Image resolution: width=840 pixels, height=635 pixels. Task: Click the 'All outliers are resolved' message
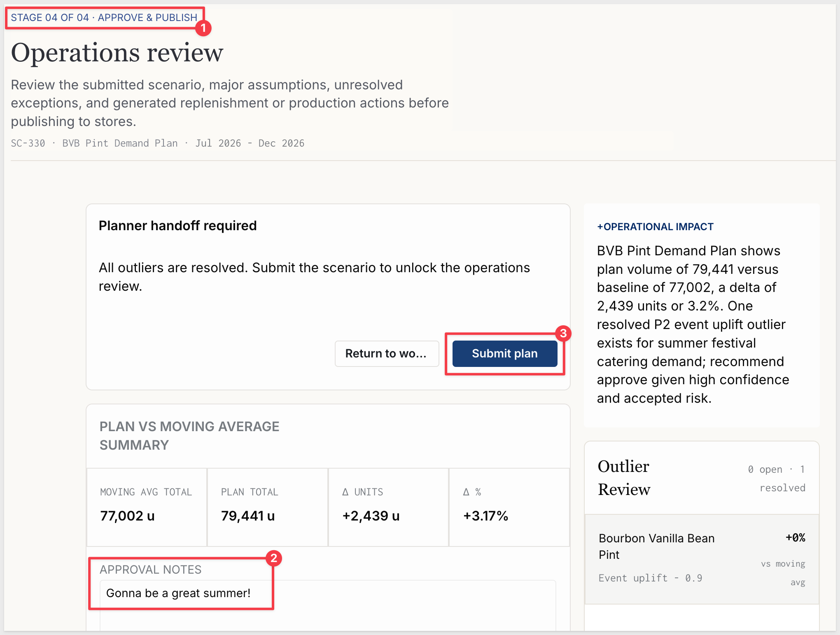point(314,277)
